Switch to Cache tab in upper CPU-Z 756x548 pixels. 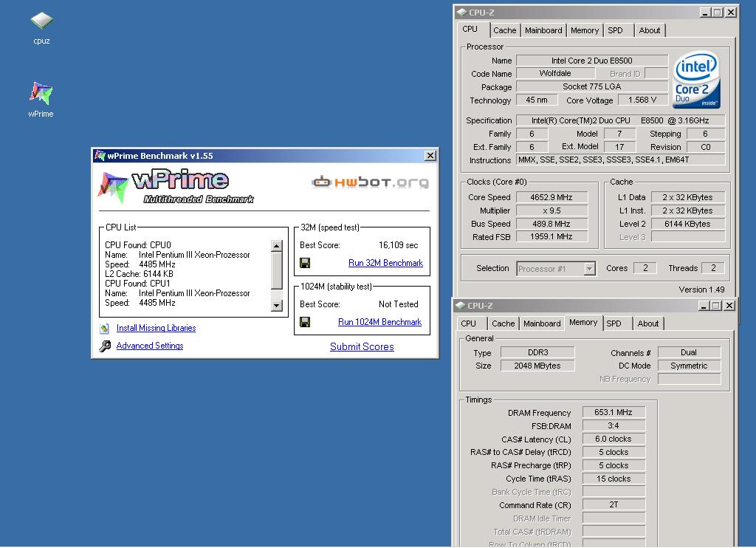tap(505, 30)
